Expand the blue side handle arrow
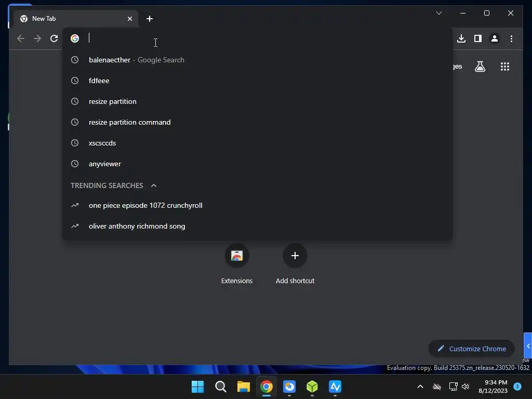532x399 pixels. click(528, 345)
